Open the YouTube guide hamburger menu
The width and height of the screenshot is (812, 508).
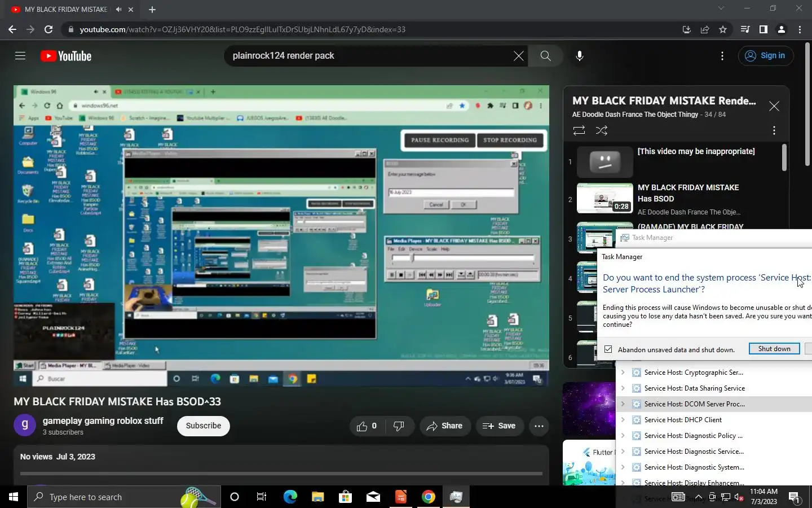pos(20,56)
